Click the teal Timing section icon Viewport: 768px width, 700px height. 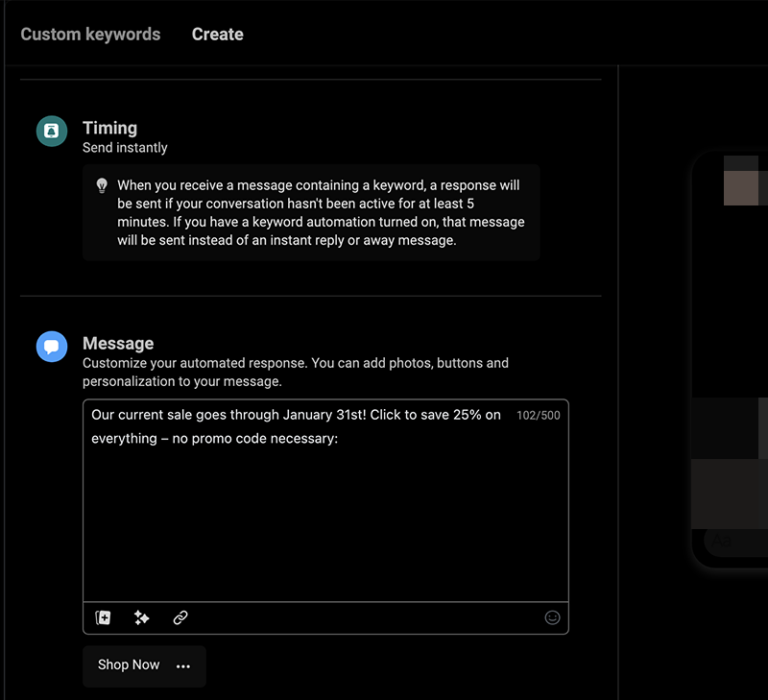click(52, 131)
